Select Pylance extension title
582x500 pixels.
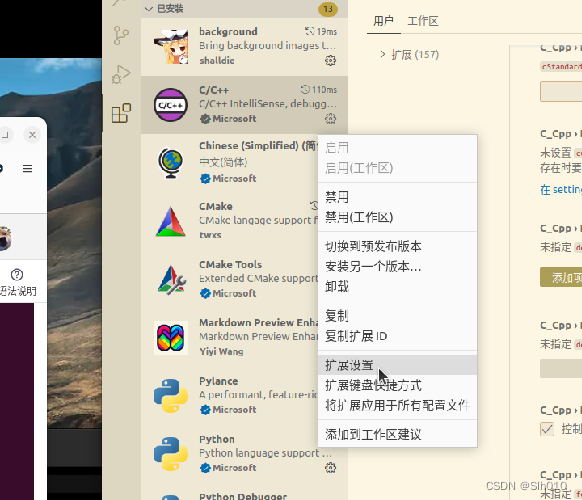click(219, 381)
